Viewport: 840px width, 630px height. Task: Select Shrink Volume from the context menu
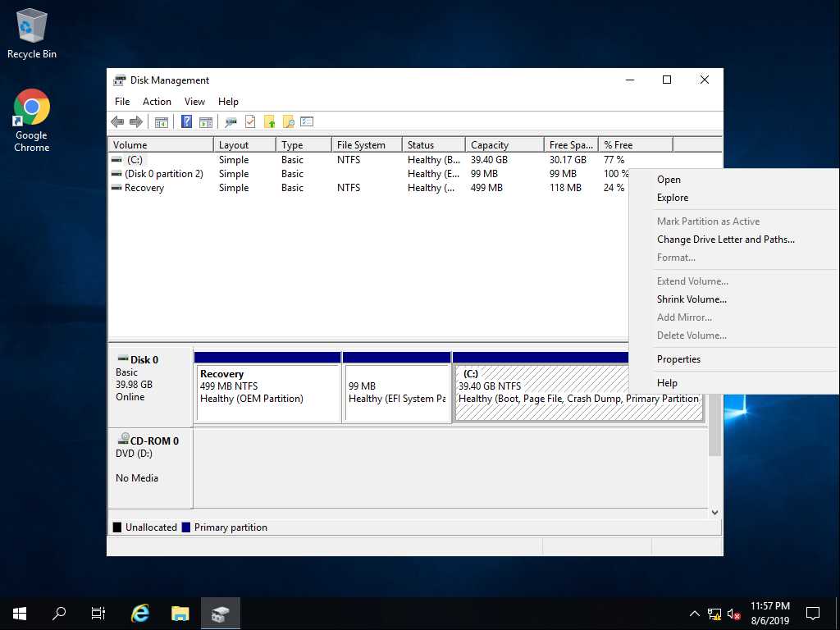(x=692, y=299)
